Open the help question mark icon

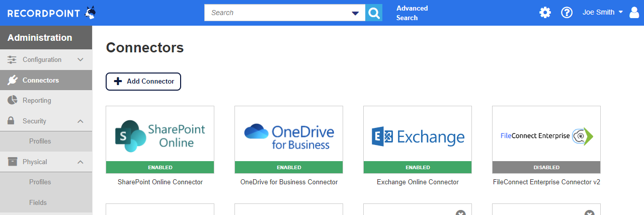pos(567,13)
